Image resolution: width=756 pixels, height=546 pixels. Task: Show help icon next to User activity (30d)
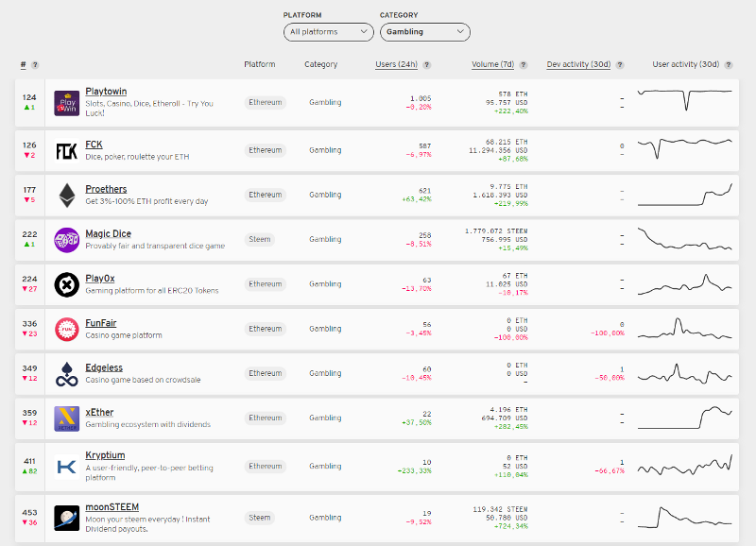(x=729, y=65)
